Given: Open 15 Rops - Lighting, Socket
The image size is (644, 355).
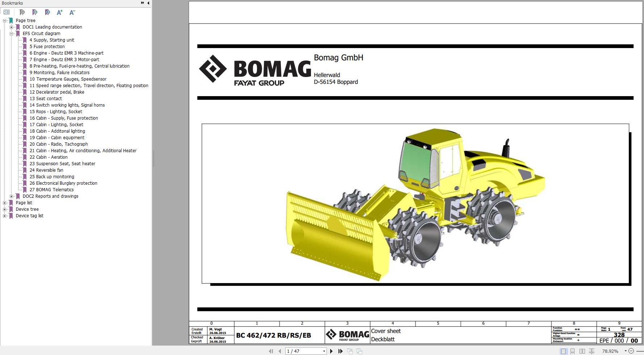Looking at the screenshot, I should (56, 112).
